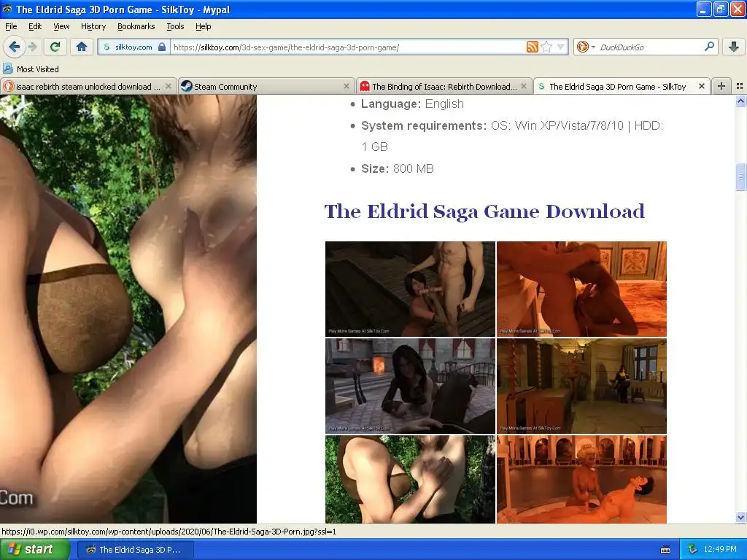Click the Steam icon on Steam Community tab
The width and height of the screenshot is (747, 560).
point(187,86)
